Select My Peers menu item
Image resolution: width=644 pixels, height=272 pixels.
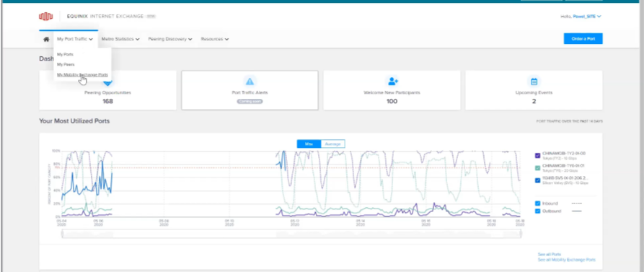(x=66, y=64)
